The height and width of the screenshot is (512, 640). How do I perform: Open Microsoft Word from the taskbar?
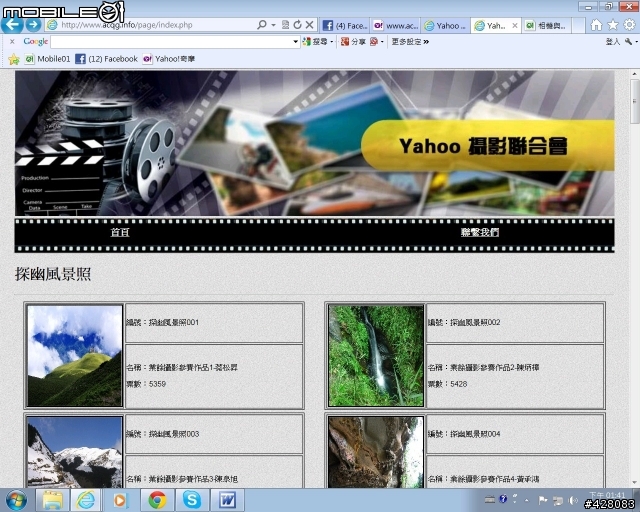click(227, 500)
